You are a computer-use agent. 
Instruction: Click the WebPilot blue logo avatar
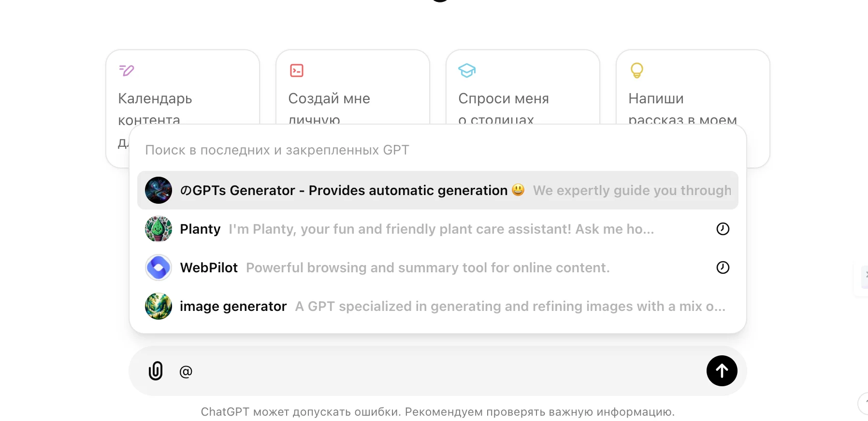pyautogui.click(x=159, y=267)
